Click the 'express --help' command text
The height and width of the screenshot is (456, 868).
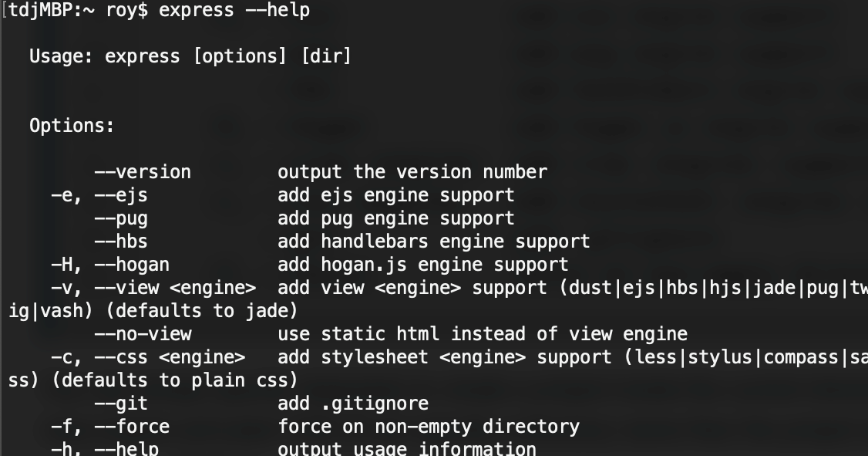coord(234,11)
